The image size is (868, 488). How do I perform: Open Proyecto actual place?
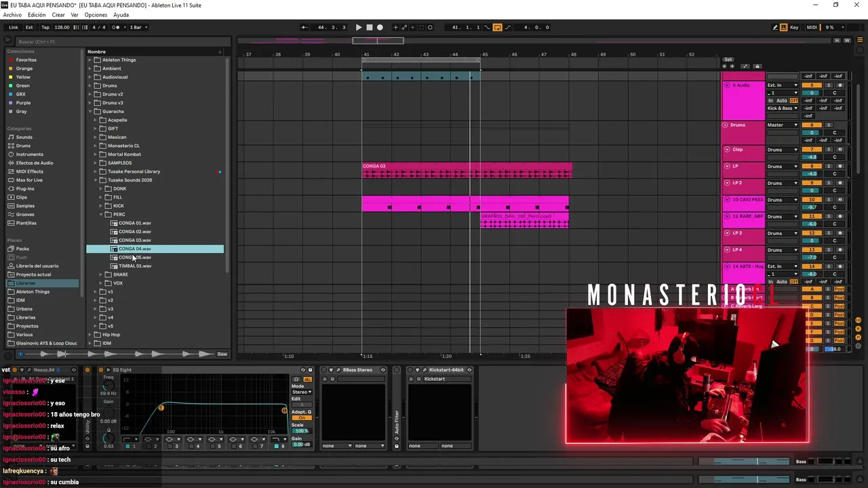pyautogui.click(x=33, y=274)
